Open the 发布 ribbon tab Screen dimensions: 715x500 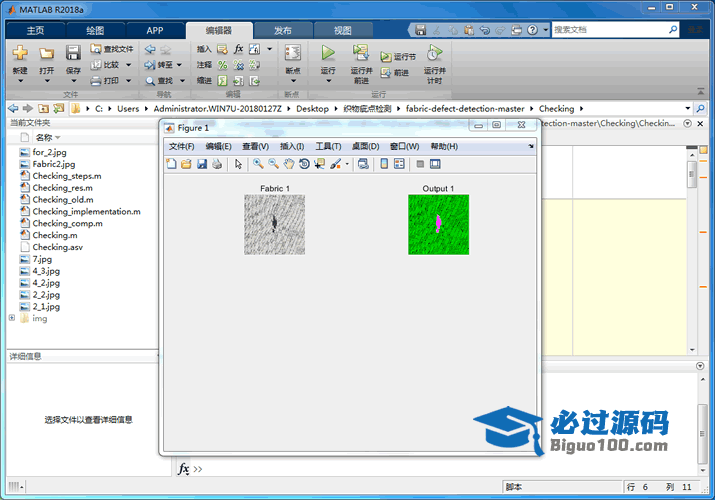pyautogui.click(x=283, y=31)
